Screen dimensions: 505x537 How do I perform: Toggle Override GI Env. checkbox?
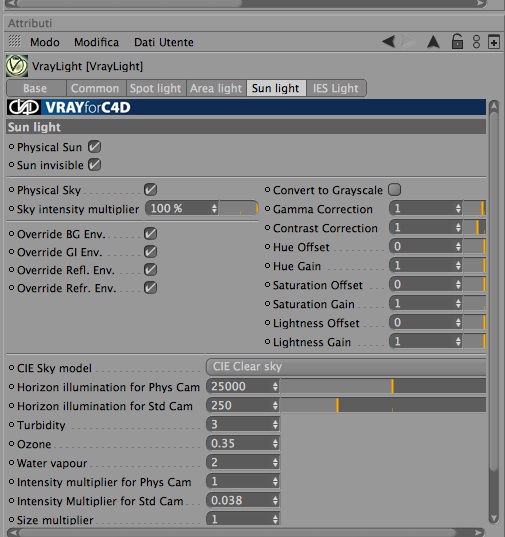pyautogui.click(x=150, y=252)
